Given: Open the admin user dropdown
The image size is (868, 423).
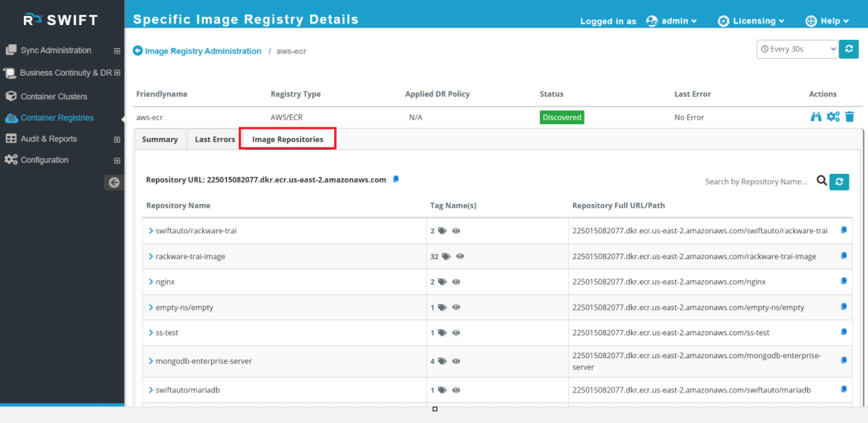Looking at the screenshot, I should coord(672,21).
